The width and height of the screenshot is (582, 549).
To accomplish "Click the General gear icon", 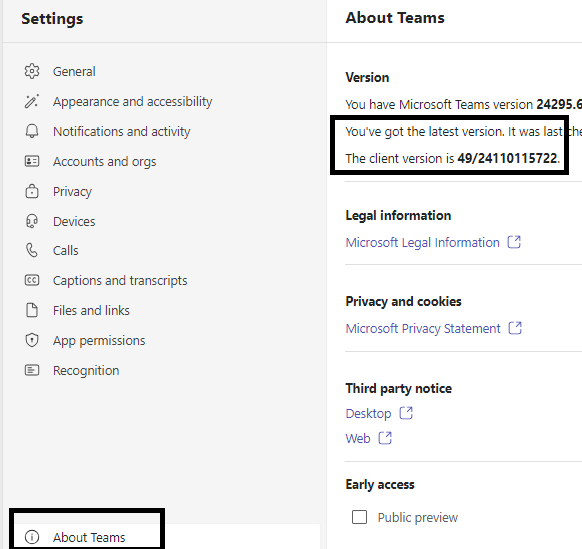I will tap(32, 71).
